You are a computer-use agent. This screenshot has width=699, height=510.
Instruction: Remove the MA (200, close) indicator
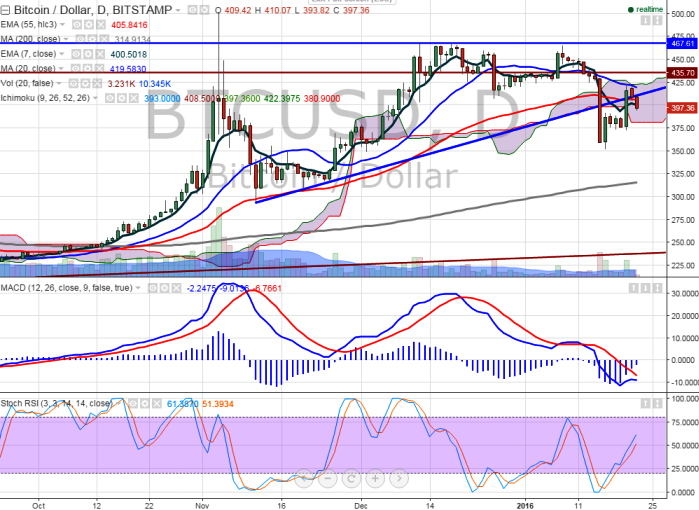tap(103, 39)
